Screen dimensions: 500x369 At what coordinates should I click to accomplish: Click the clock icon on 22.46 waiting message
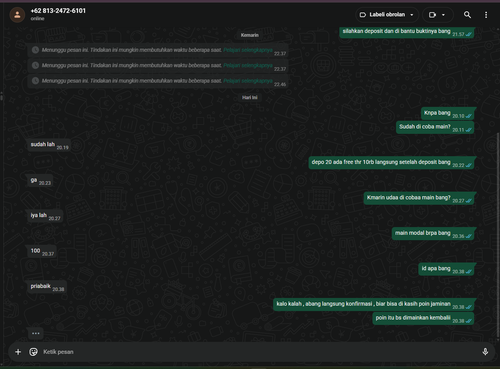tap(35, 81)
